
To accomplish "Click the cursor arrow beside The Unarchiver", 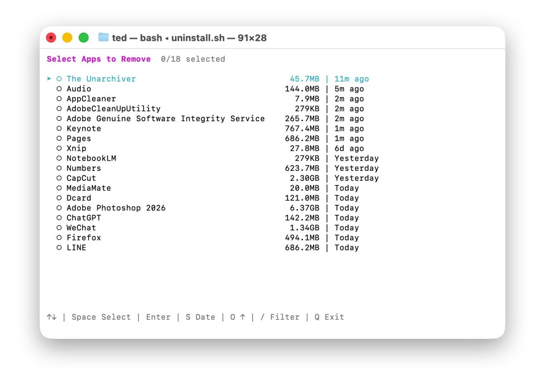I will [49, 79].
